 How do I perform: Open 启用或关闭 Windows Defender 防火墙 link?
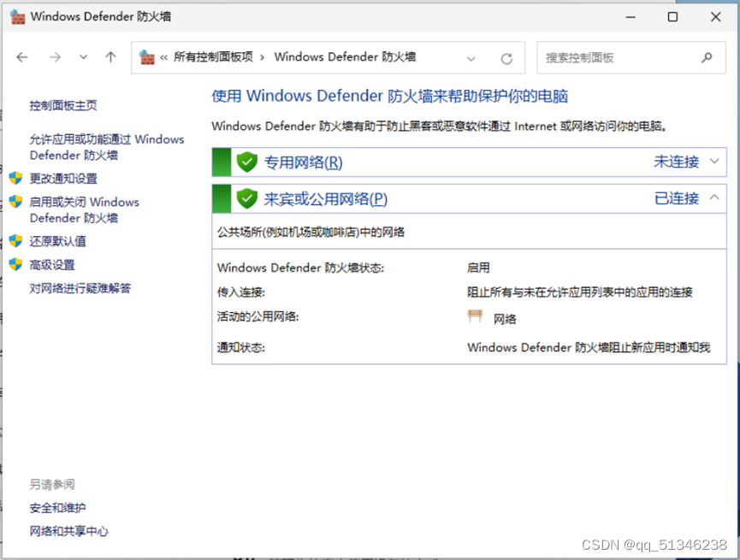point(84,210)
